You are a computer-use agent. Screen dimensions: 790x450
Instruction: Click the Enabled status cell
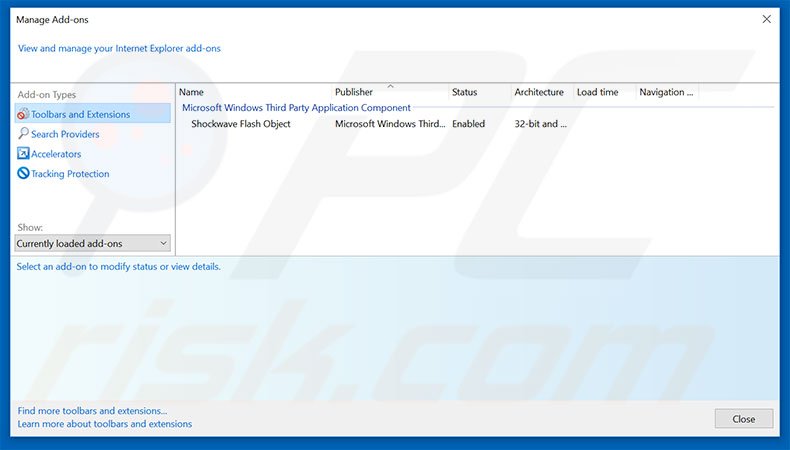pyautogui.click(x=469, y=124)
